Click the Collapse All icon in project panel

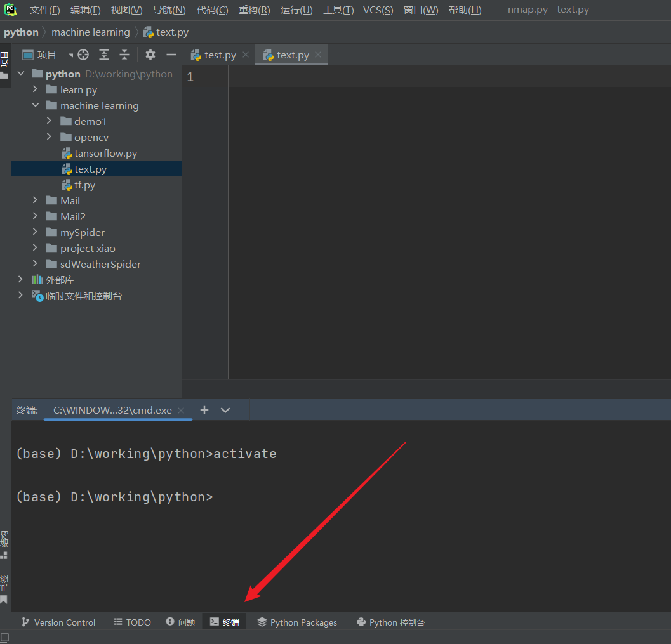coord(124,55)
